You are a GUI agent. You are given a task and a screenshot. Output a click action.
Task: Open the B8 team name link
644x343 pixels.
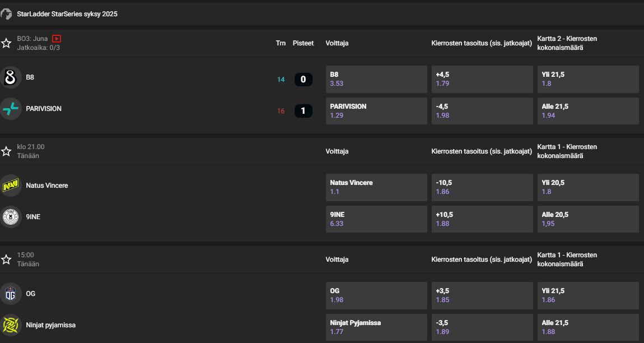tap(30, 77)
